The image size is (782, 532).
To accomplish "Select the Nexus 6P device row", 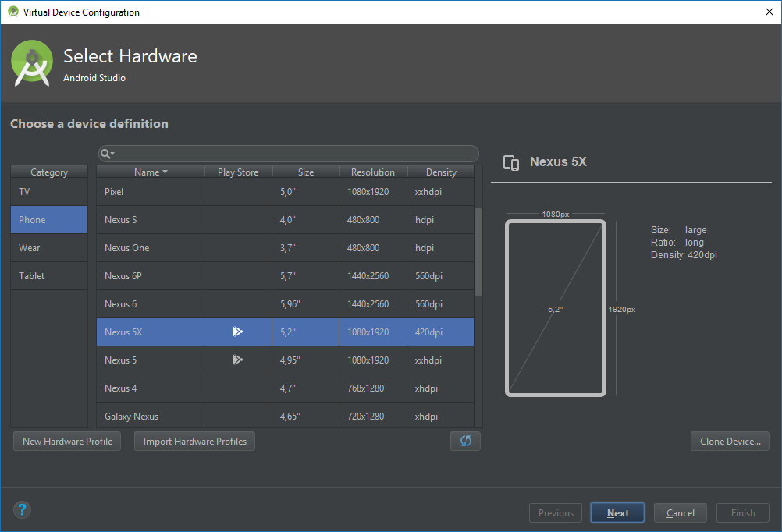I will (286, 275).
